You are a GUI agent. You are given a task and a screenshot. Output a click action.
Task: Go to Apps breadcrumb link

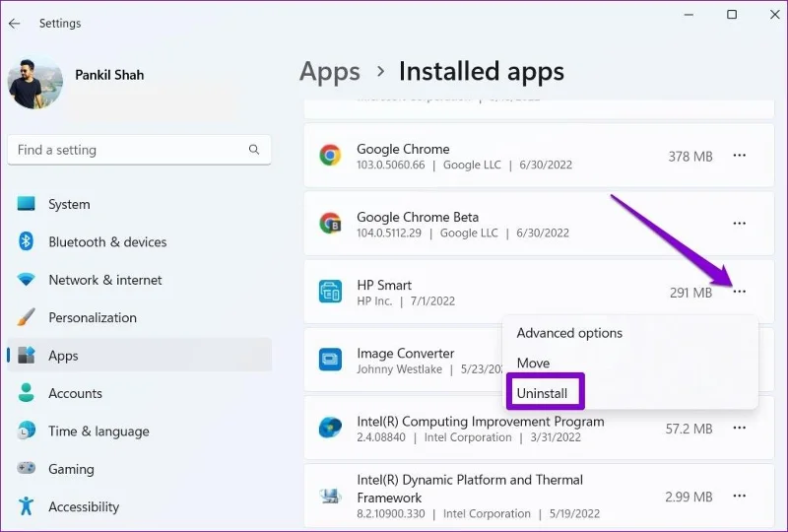(x=330, y=71)
